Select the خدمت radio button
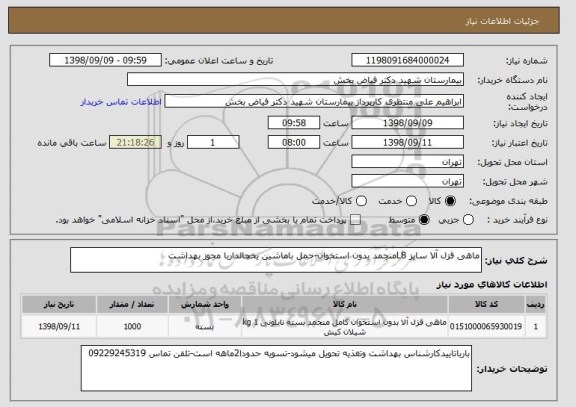Image resolution: width=576 pixels, height=407 pixels. pyautogui.click(x=411, y=201)
